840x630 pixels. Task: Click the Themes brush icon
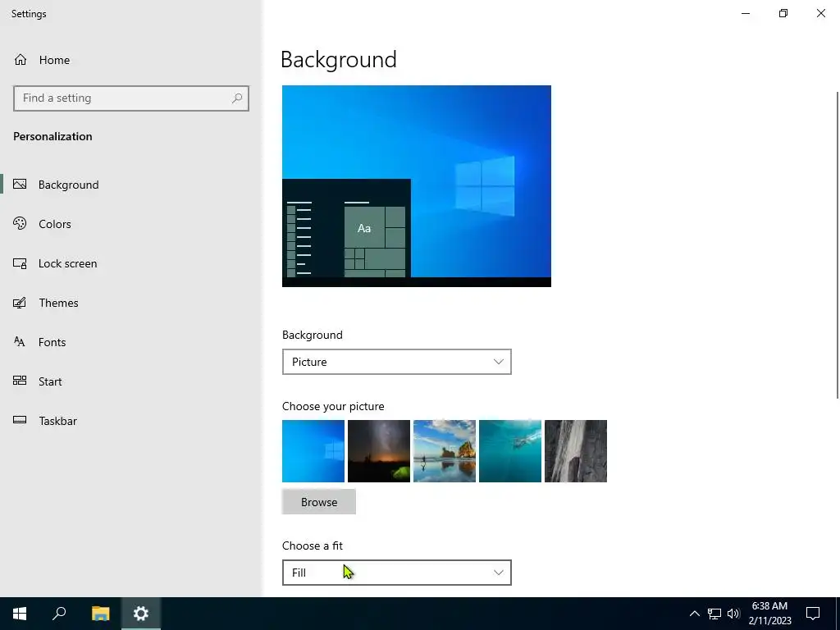20,303
